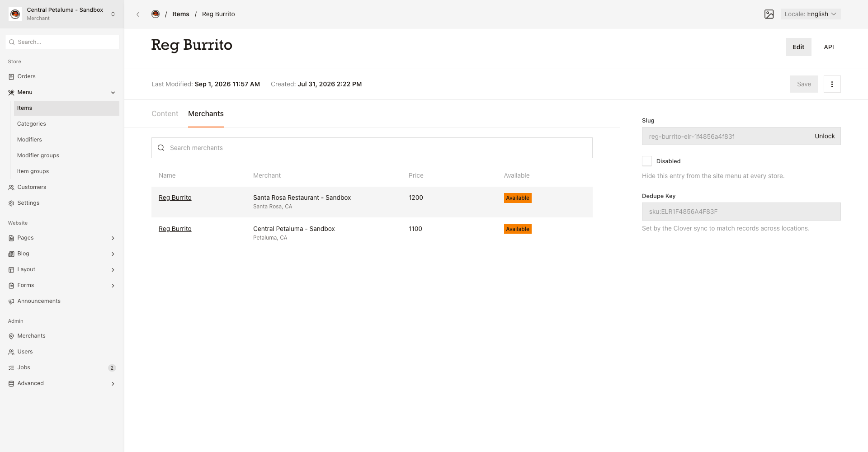
Task: Click the Layout panel icon
Action: click(11, 270)
